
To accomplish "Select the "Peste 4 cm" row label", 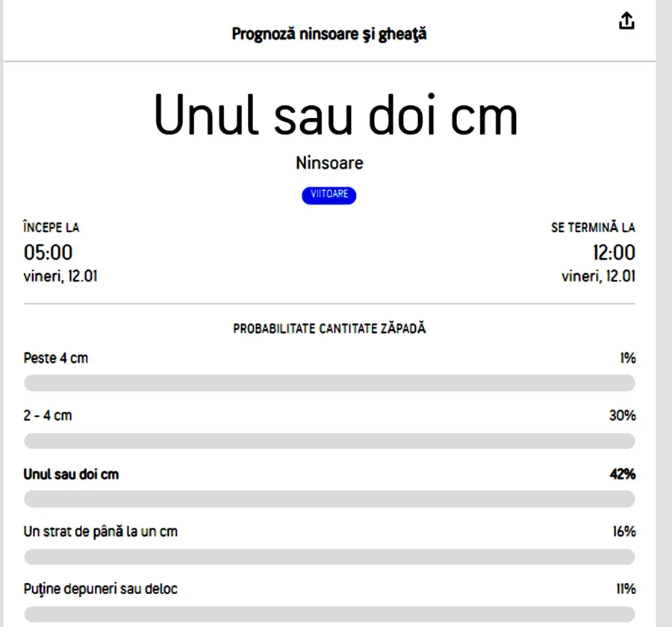I will click(56, 358).
